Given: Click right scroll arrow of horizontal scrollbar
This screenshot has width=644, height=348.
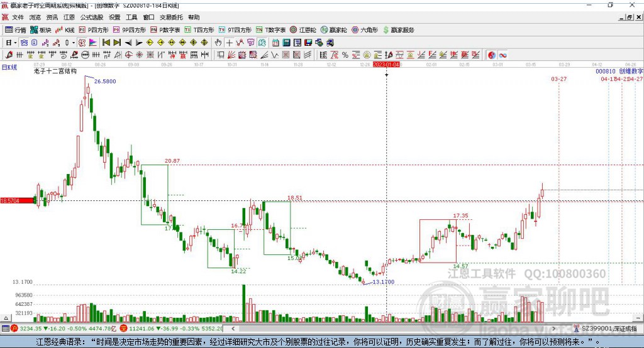Looking at the screenshot, I should click(x=553, y=329).
